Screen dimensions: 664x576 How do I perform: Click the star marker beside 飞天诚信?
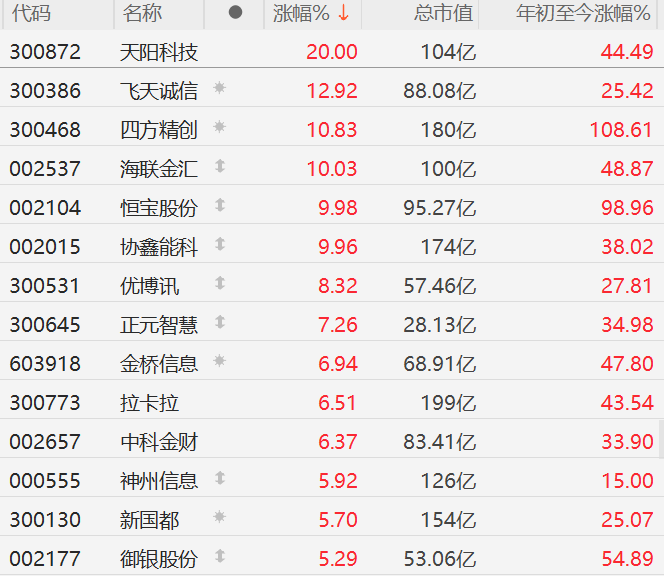[219, 88]
